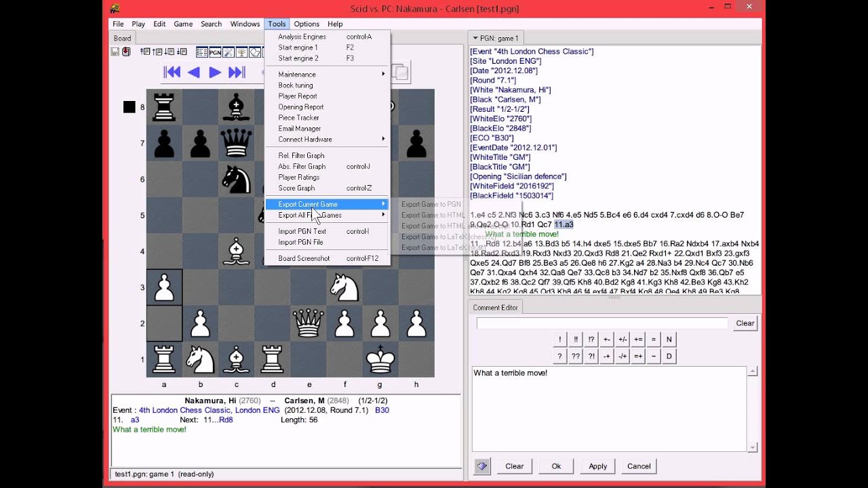
Task: Select Analysis Engines from Tools menu
Action: [x=327, y=37]
